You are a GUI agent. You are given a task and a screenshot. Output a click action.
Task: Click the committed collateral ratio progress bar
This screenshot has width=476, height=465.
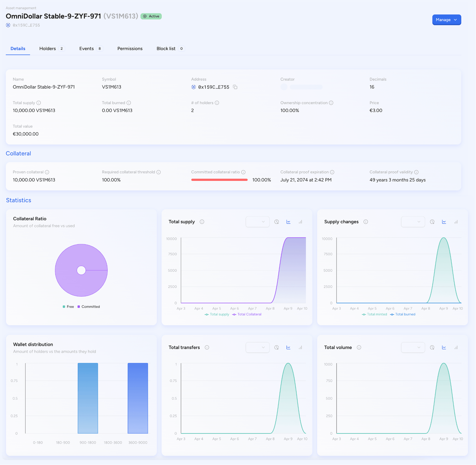219,180
